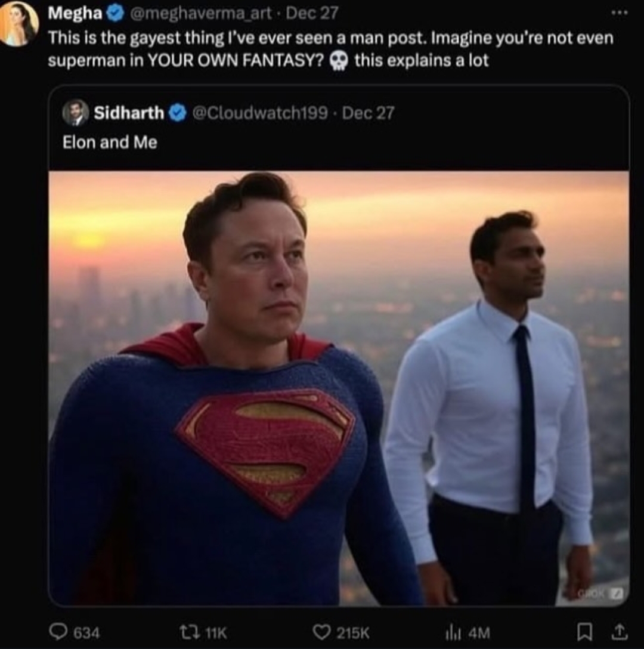Click the reply speech bubble icon

(x=58, y=632)
